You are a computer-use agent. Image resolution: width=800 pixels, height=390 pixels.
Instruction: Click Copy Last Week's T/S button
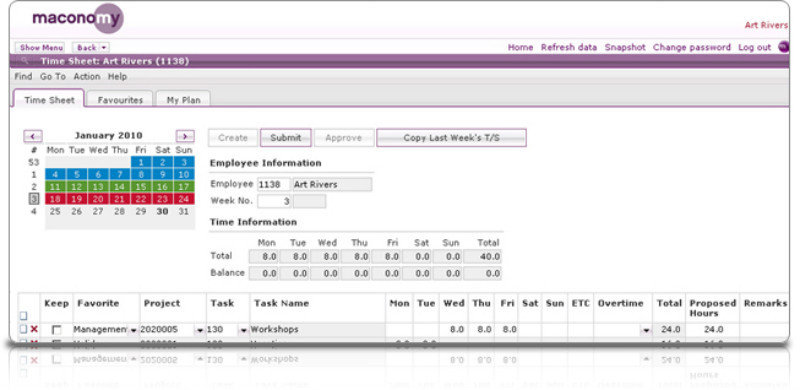pyautogui.click(x=452, y=138)
